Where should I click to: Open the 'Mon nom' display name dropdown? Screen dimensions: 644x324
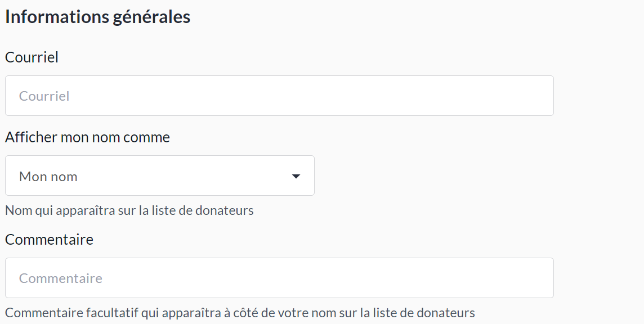159,176
